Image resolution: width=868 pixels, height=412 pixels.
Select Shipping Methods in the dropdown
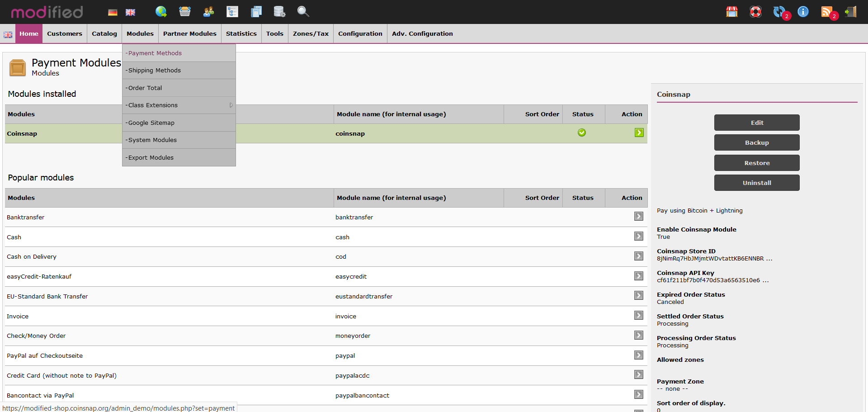coord(179,70)
